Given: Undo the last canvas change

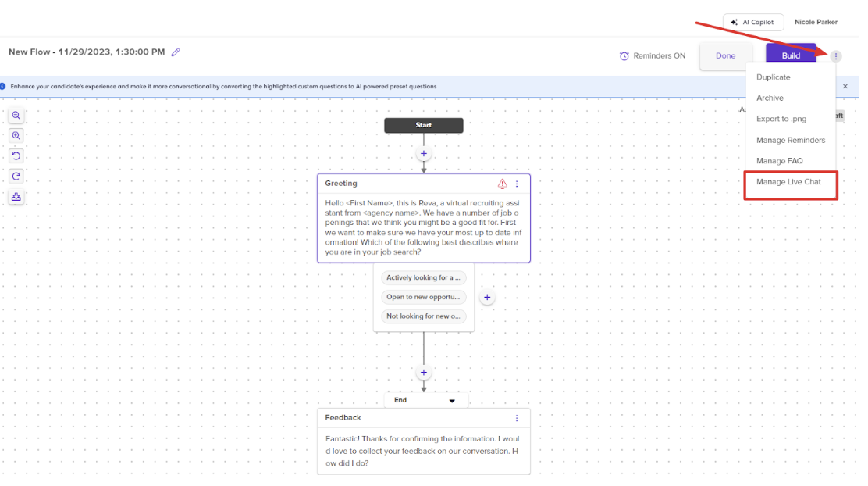Looking at the screenshot, I should [16, 156].
